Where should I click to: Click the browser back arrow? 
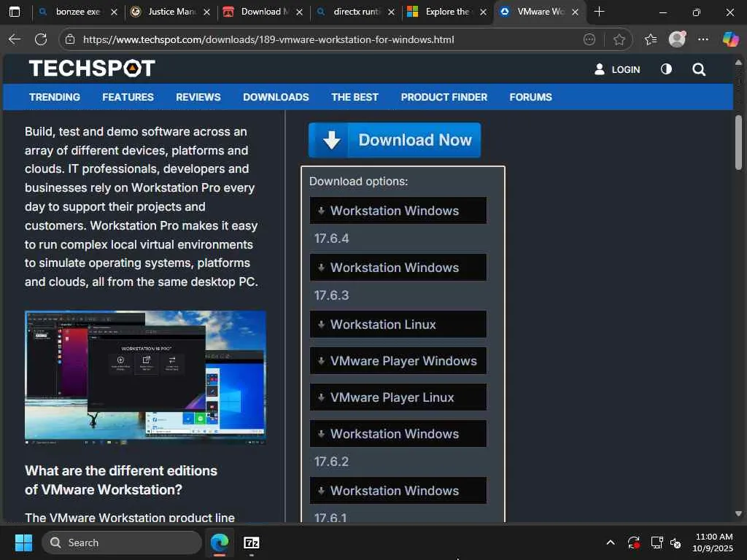[x=15, y=39]
